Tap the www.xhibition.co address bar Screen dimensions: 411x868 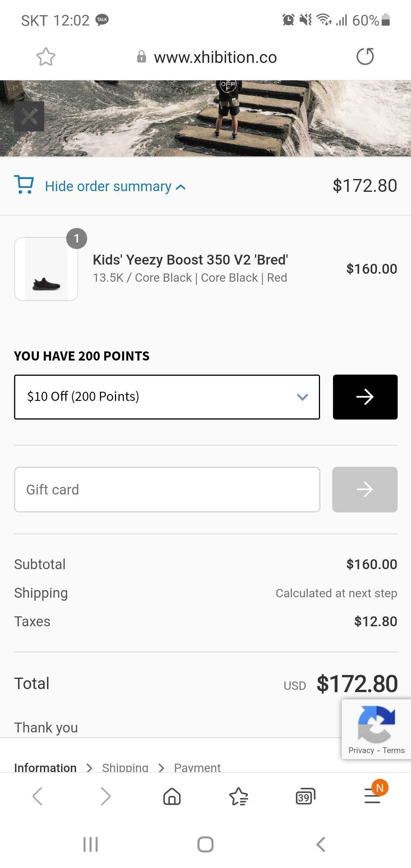pyautogui.click(x=215, y=57)
